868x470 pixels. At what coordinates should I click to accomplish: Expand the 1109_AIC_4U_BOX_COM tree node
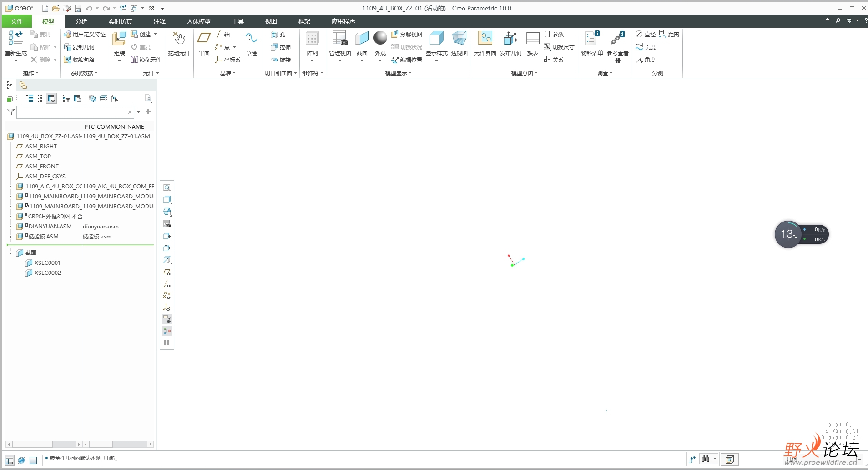[10, 187]
